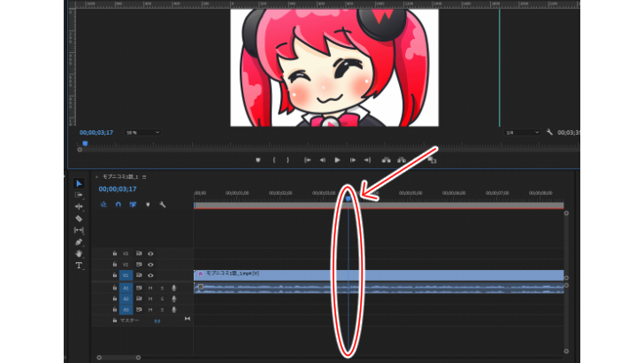The height and width of the screenshot is (363, 644).
Task: Click the Master track output icon
Action: (188, 319)
